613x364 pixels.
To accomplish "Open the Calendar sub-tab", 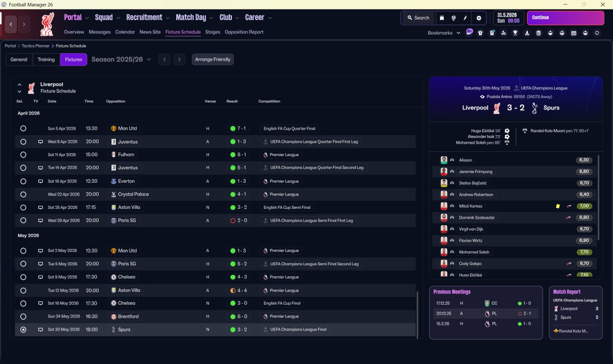I will click(x=125, y=32).
